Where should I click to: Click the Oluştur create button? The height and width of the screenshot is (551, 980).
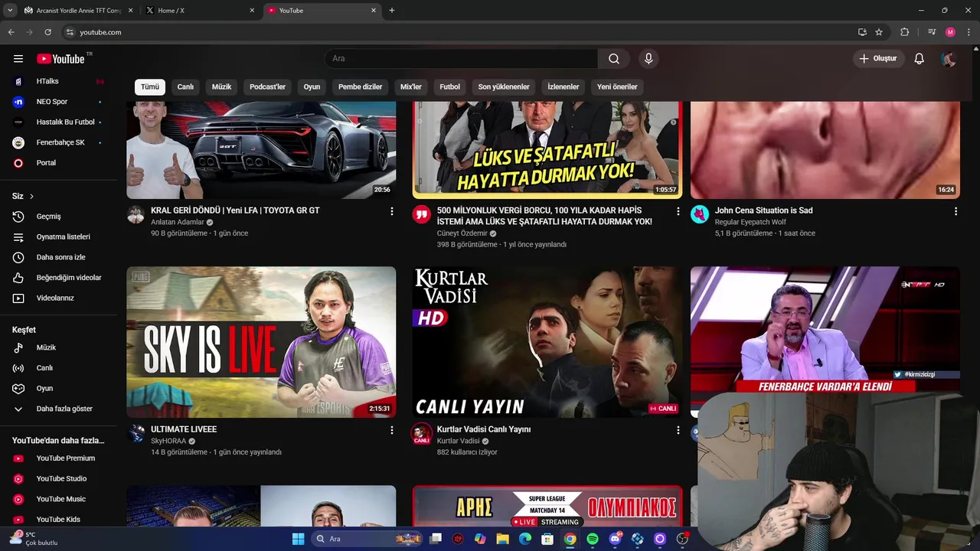(877, 59)
